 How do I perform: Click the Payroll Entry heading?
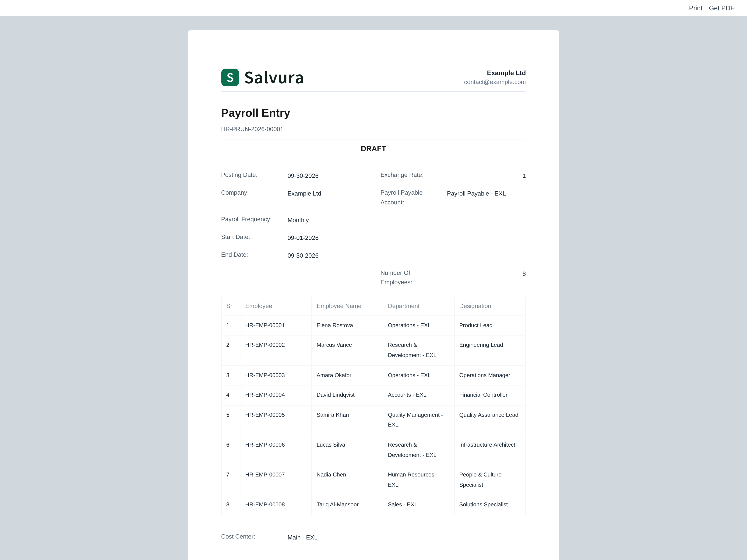[256, 113]
